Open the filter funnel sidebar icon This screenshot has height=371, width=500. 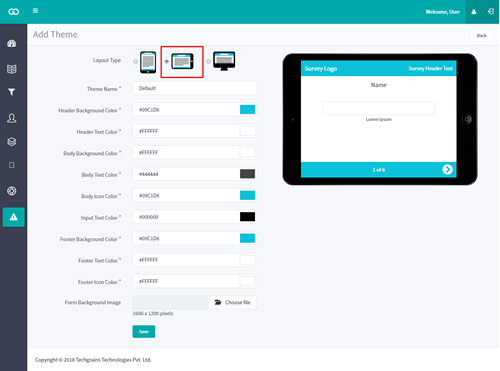coord(12,92)
